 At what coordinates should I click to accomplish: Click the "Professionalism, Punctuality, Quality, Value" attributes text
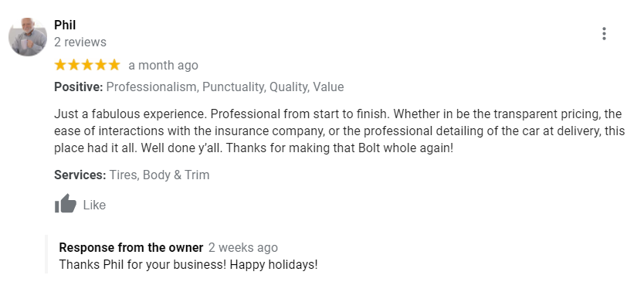(x=225, y=87)
